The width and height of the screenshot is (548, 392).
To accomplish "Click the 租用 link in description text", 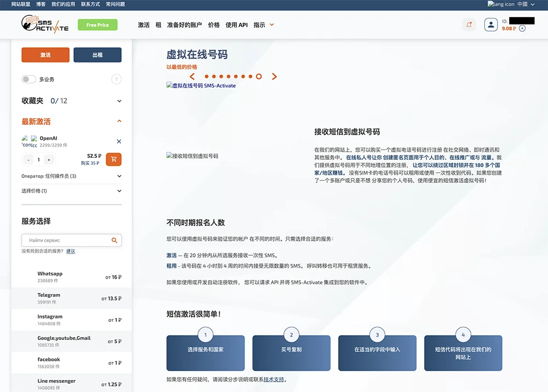I will coord(171,266).
